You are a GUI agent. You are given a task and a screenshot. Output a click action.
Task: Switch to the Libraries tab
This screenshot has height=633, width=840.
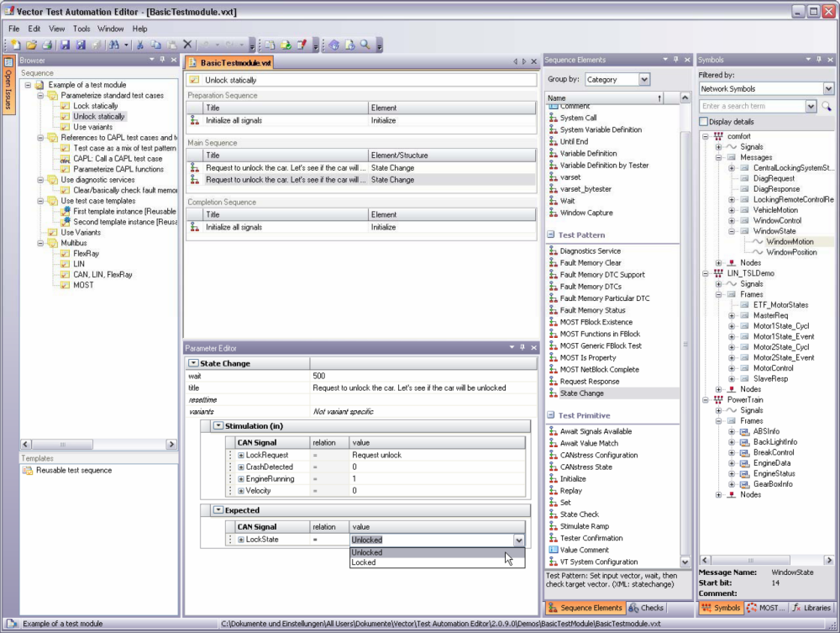(x=811, y=608)
